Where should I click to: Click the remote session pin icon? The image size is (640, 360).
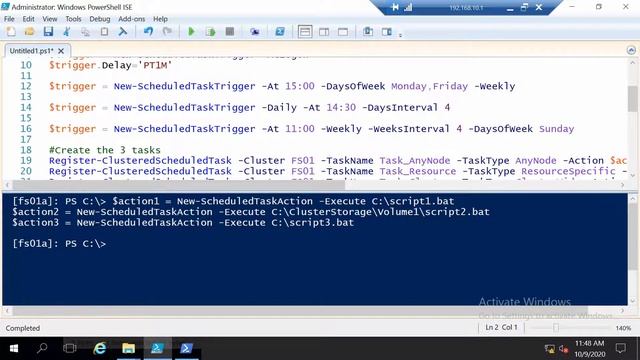[395, 7]
